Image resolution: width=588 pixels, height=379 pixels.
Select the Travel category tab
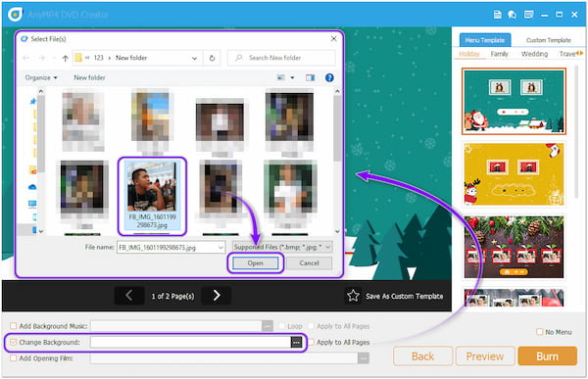tap(567, 54)
